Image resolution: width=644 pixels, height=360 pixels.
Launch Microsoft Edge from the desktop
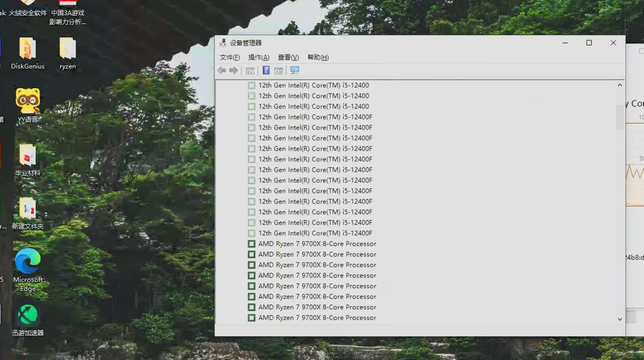click(28, 270)
